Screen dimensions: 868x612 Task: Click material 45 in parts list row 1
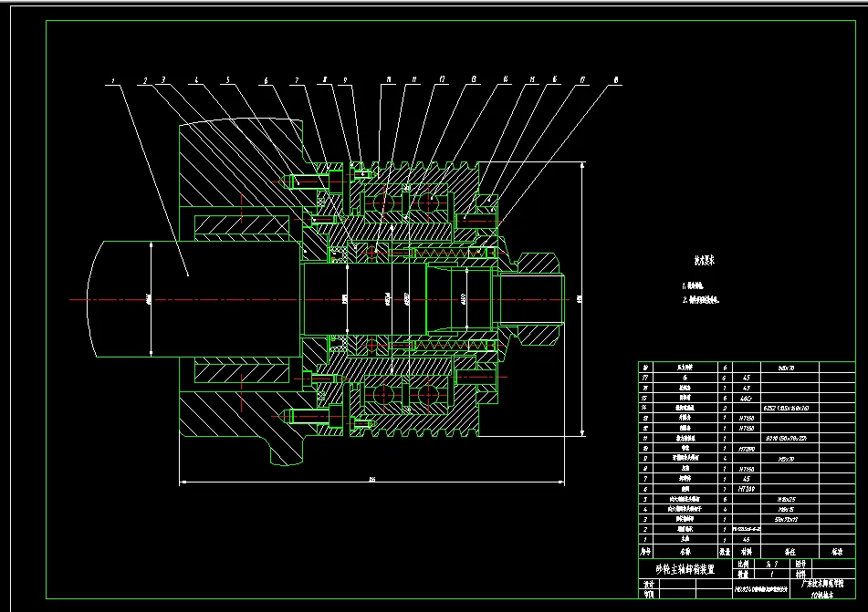coord(747,540)
